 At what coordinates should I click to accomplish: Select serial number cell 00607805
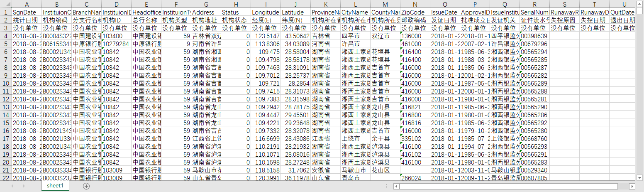coord(534,178)
